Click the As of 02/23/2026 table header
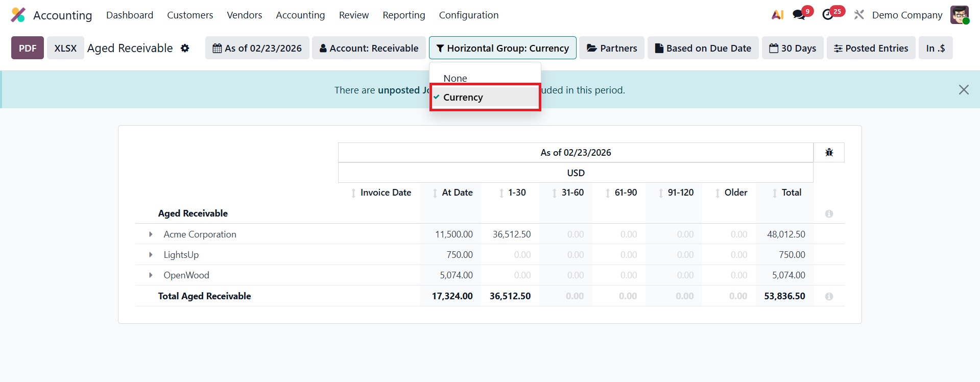The height and width of the screenshot is (382, 980). point(576,152)
